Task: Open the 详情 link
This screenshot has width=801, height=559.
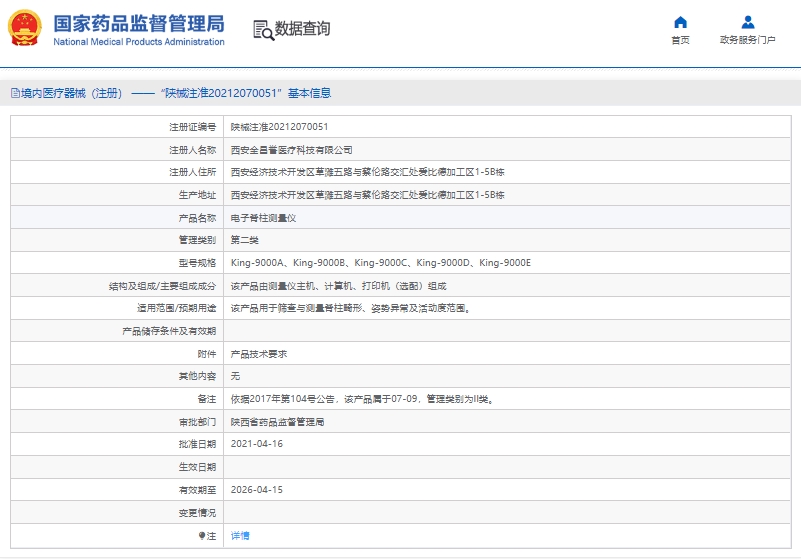Action: [x=240, y=535]
